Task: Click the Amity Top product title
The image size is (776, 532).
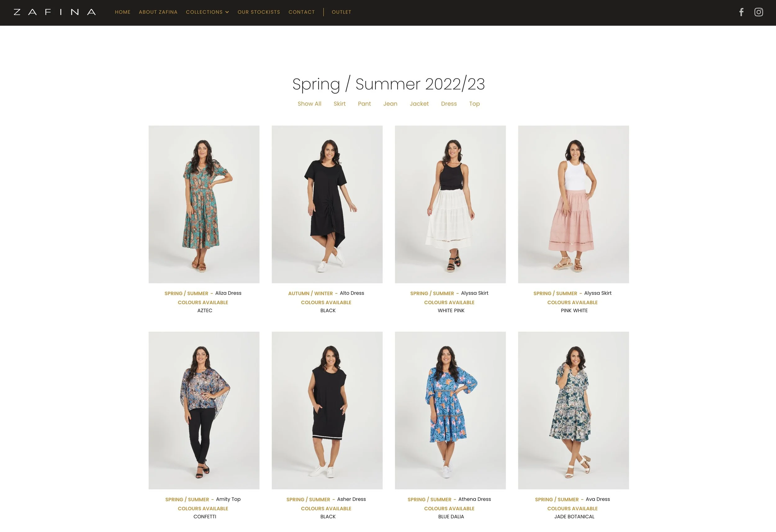Action: click(228, 499)
